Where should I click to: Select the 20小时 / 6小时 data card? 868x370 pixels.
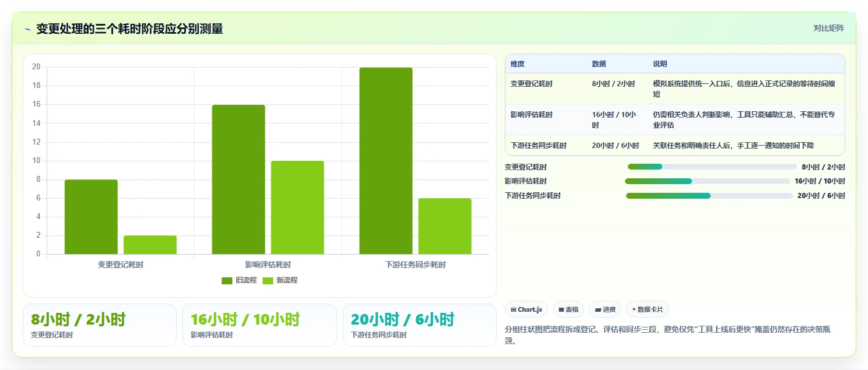pyautogui.click(x=420, y=325)
